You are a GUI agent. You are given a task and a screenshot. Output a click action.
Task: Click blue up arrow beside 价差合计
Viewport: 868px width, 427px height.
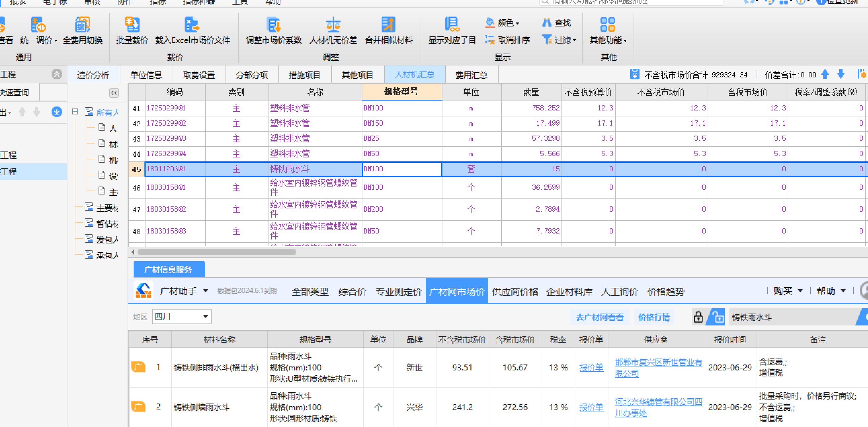click(825, 74)
